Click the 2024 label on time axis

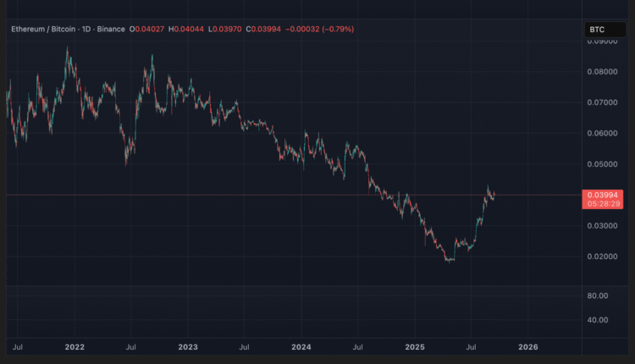tap(301, 347)
